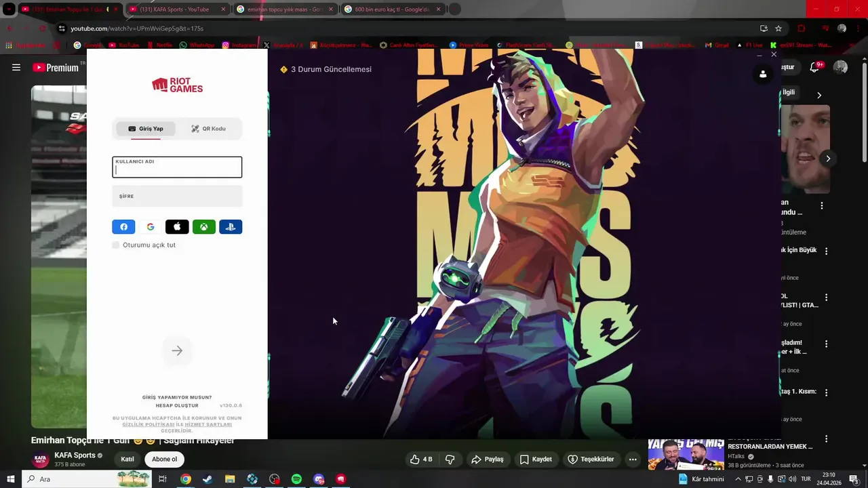The image size is (868, 488).
Task: Switch to the 600 bin euro kaç tl tab
Action: point(391,9)
